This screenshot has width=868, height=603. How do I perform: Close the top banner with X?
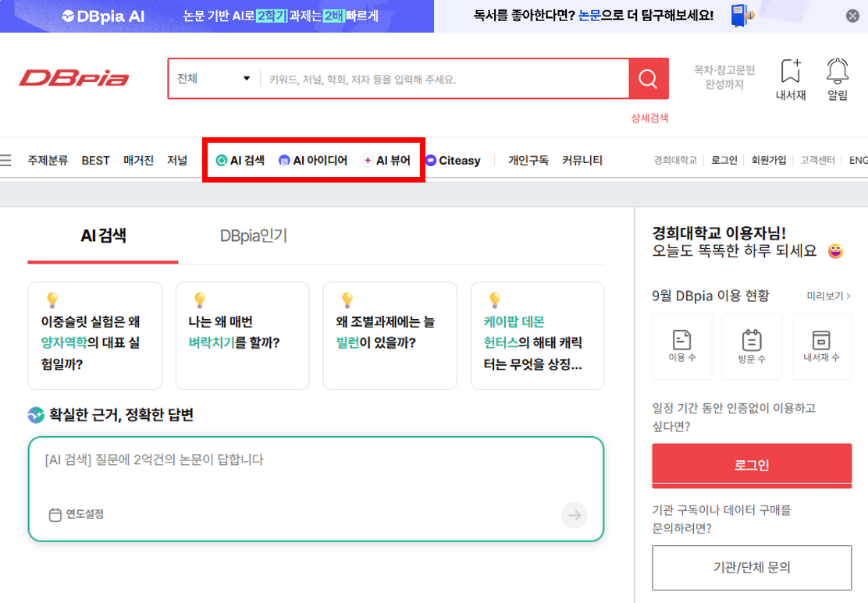coord(852,16)
